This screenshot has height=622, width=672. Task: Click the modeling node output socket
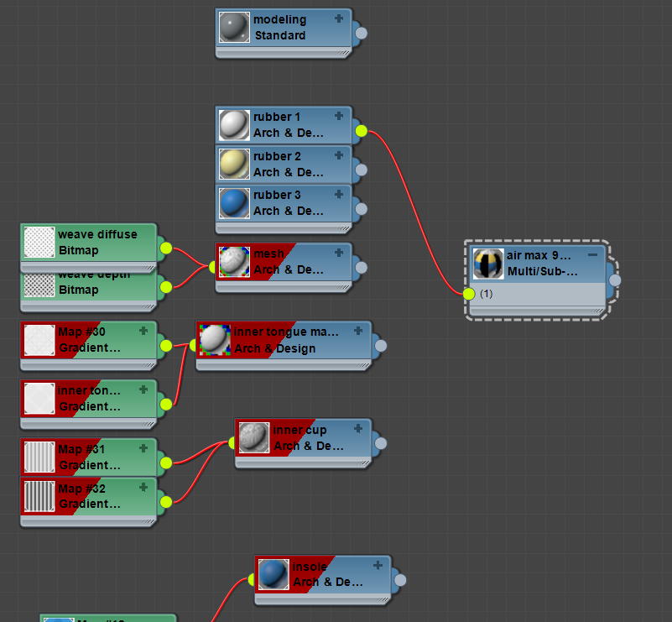pos(362,33)
